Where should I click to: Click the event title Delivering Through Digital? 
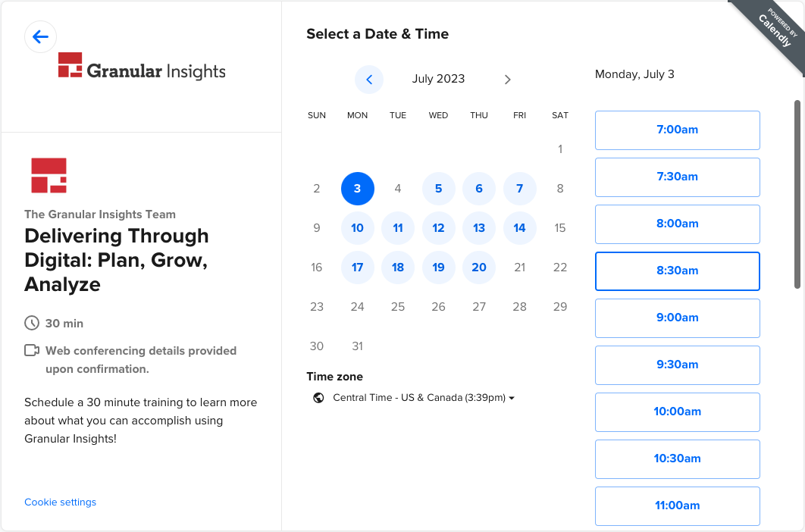click(117, 261)
